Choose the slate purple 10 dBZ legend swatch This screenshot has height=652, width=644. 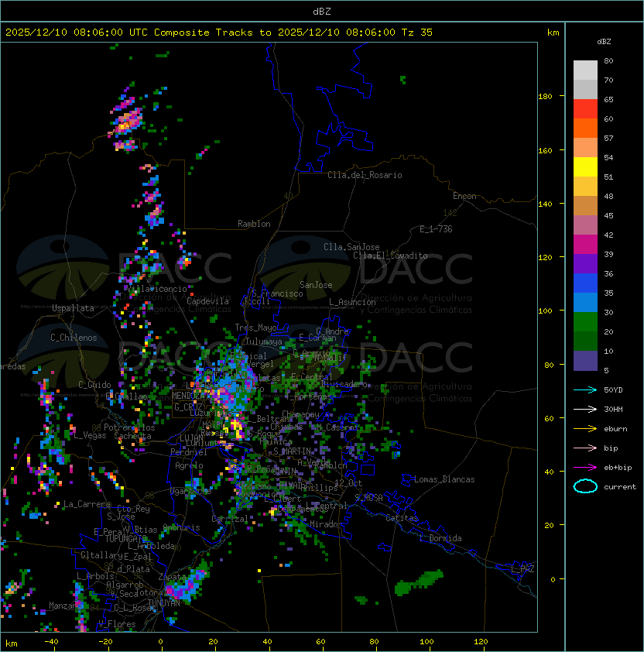coord(585,361)
